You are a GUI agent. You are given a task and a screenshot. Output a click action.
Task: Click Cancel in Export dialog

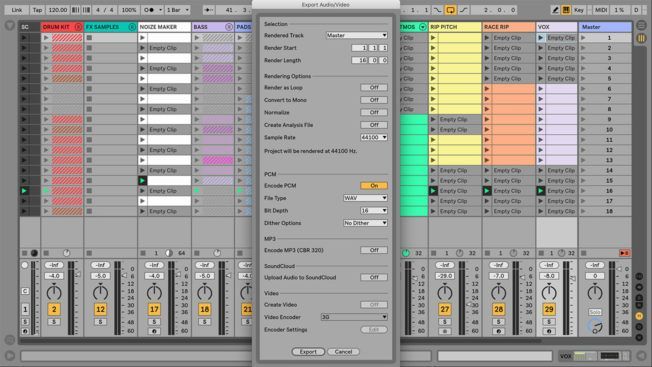click(x=343, y=352)
